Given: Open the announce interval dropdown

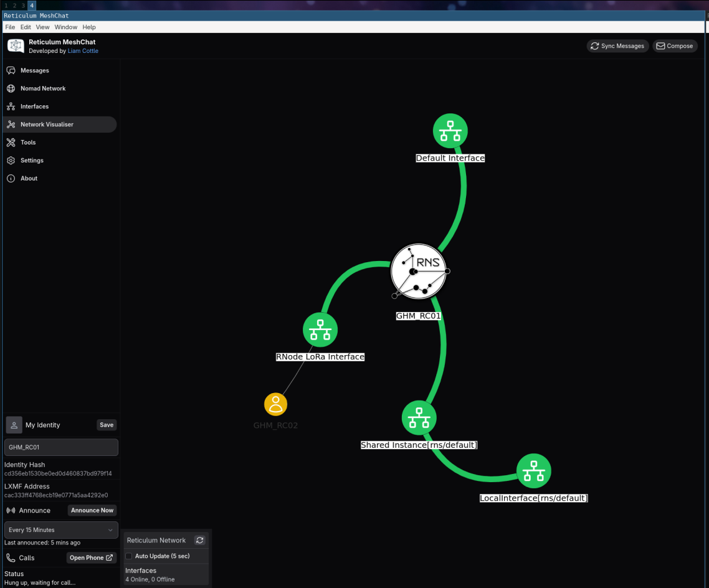Looking at the screenshot, I should tap(61, 530).
